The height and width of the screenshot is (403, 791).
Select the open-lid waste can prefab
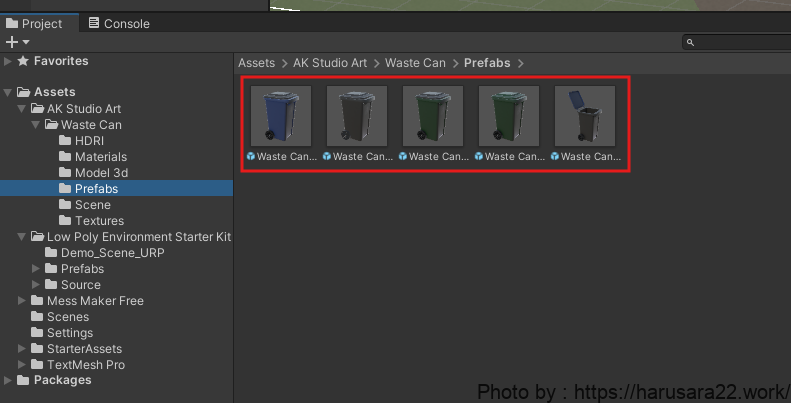584,116
